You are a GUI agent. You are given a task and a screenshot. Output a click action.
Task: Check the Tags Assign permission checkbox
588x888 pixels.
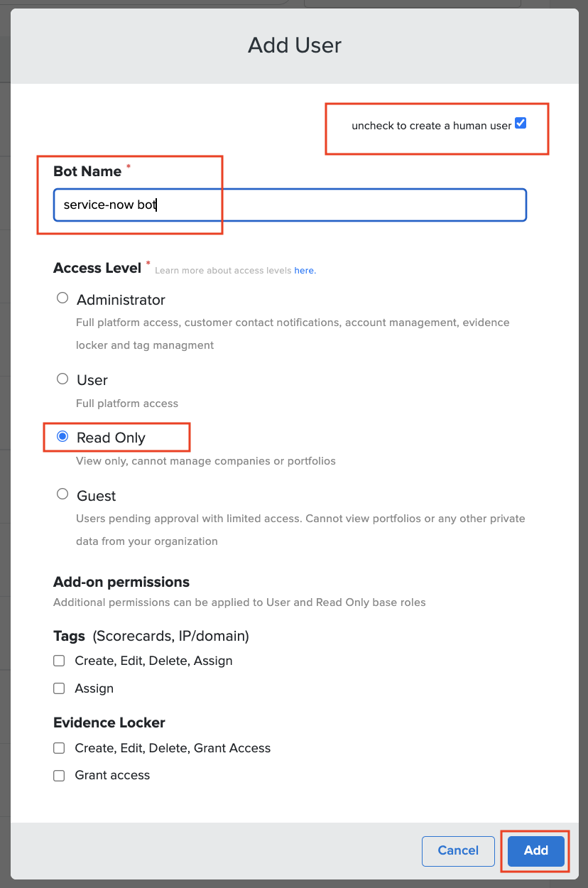point(59,688)
